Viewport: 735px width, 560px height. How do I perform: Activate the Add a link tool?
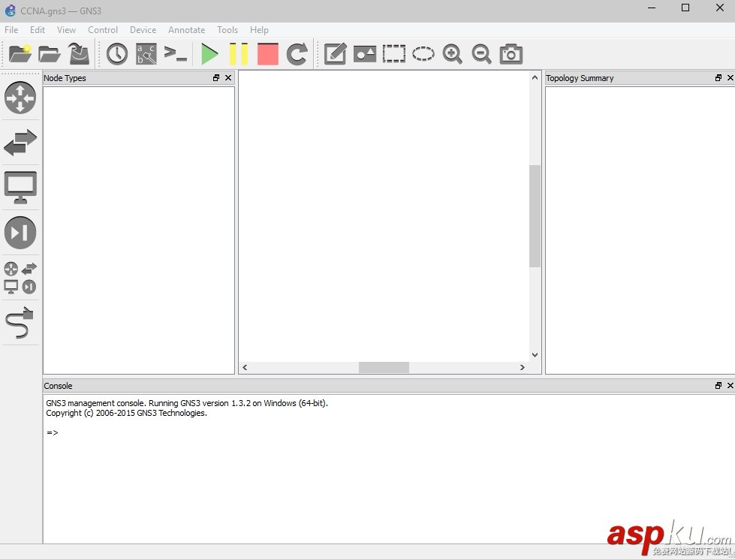click(x=20, y=323)
